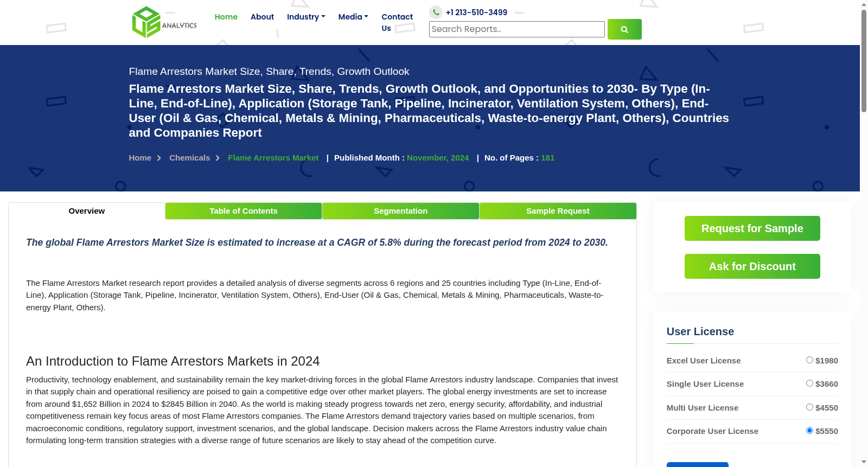Click the green search magnifier button
868x467 pixels.
[x=624, y=29]
